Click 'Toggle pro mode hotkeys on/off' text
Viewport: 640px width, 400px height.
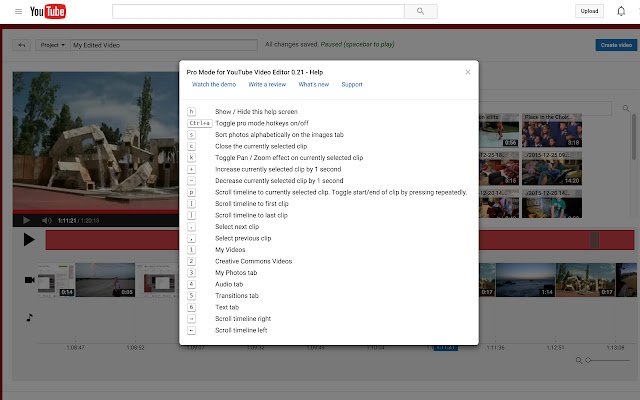[262, 123]
